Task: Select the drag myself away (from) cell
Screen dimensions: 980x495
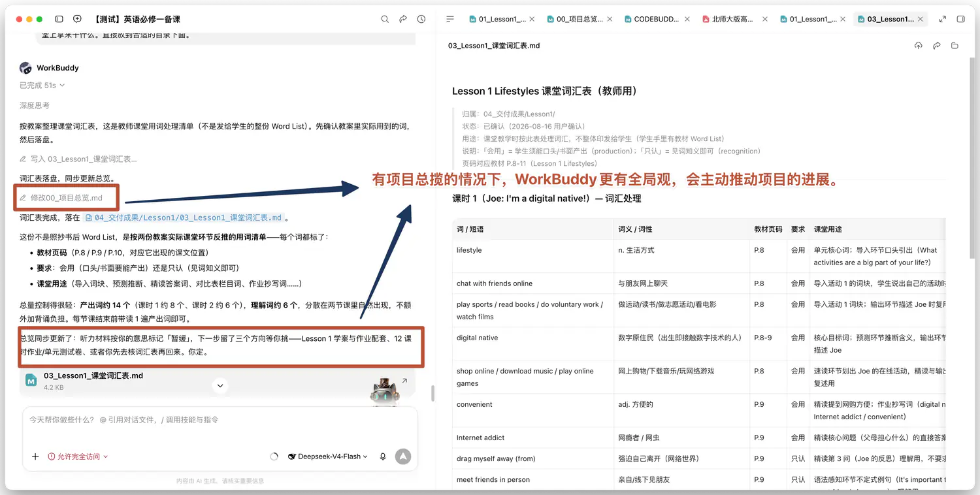Action: coord(532,458)
